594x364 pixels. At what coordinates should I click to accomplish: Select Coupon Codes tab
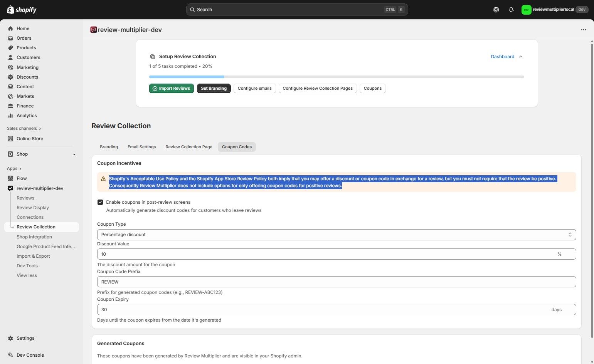pyautogui.click(x=237, y=147)
